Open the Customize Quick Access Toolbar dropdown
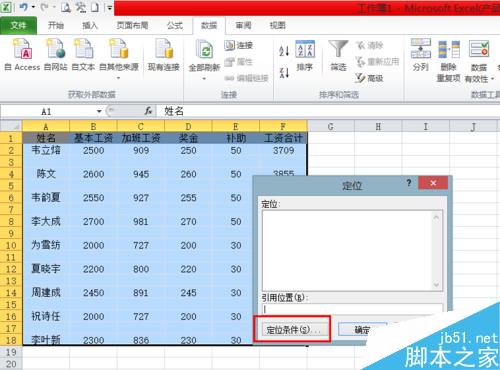This screenshot has height=370, width=500. [x=109, y=7]
